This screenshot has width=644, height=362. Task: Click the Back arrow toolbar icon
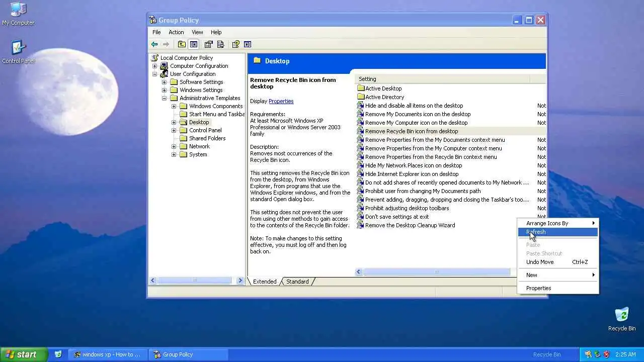pyautogui.click(x=154, y=44)
